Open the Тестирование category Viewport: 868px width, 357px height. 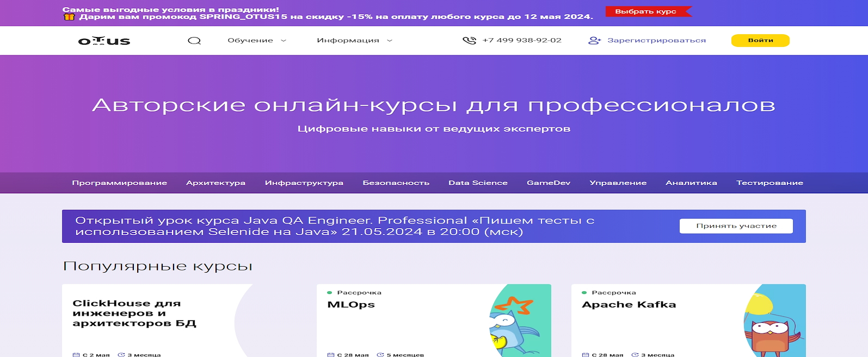pos(769,183)
